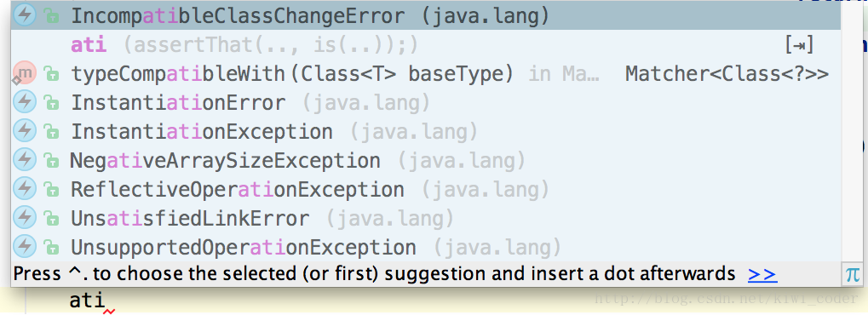Click the class icon beside NegativeArraySizeException
The height and width of the screenshot is (315, 868).
click(24, 160)
